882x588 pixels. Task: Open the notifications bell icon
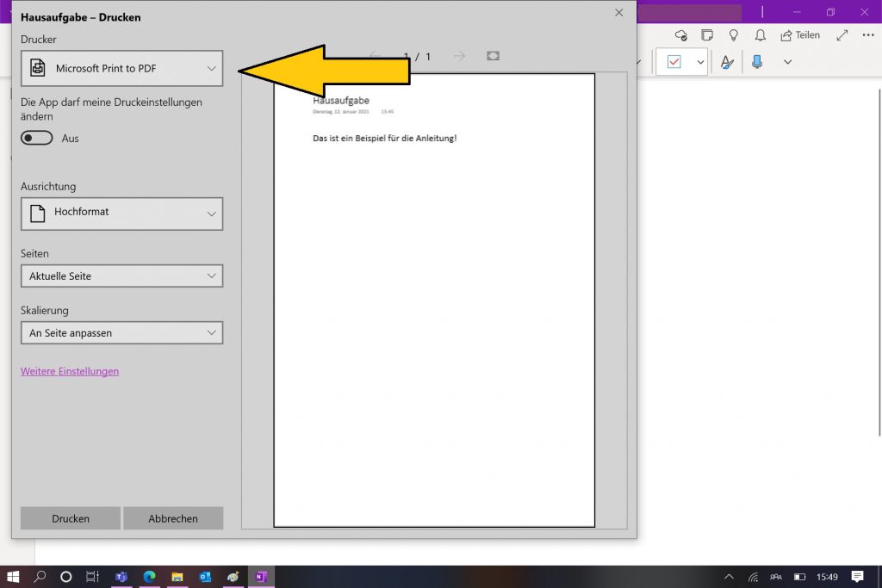pos(760,35)
